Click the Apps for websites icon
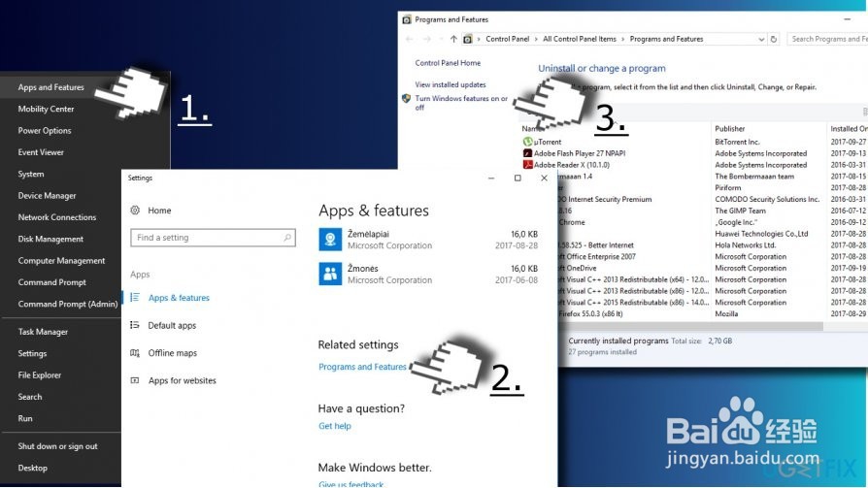 tap(135, 380)
